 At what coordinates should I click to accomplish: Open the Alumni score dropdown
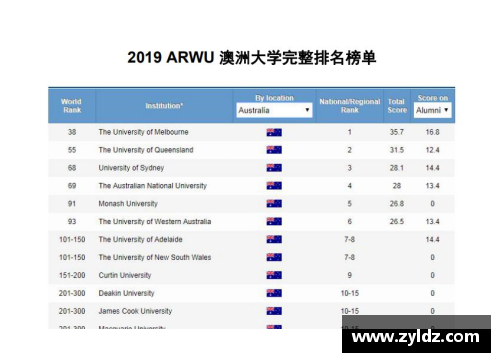[432, 110]
